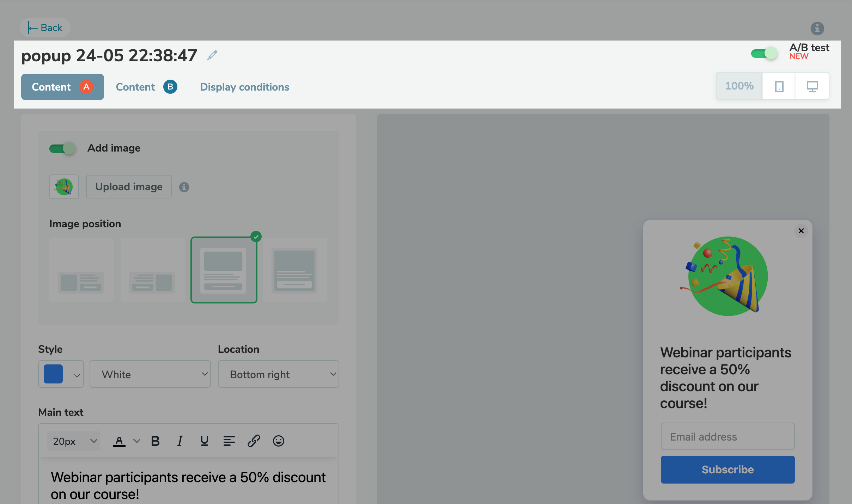This screenshot has width=852, height=504.
Task: Click the Upload image button
Action: pos(128,186)
